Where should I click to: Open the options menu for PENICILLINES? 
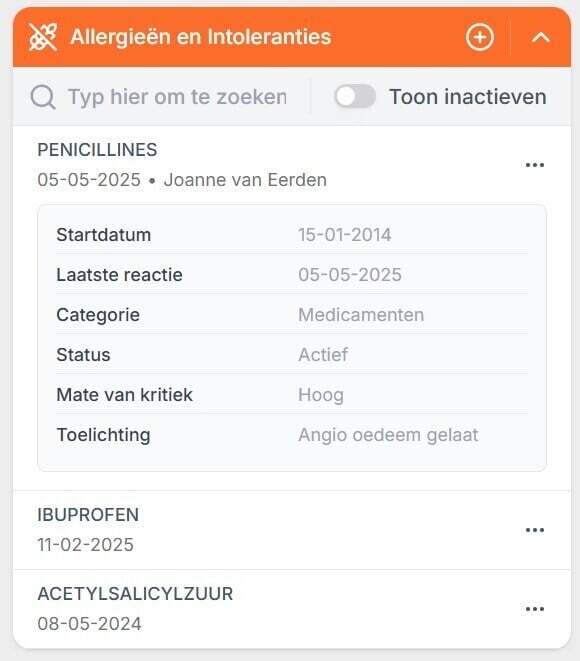point(535,165)
